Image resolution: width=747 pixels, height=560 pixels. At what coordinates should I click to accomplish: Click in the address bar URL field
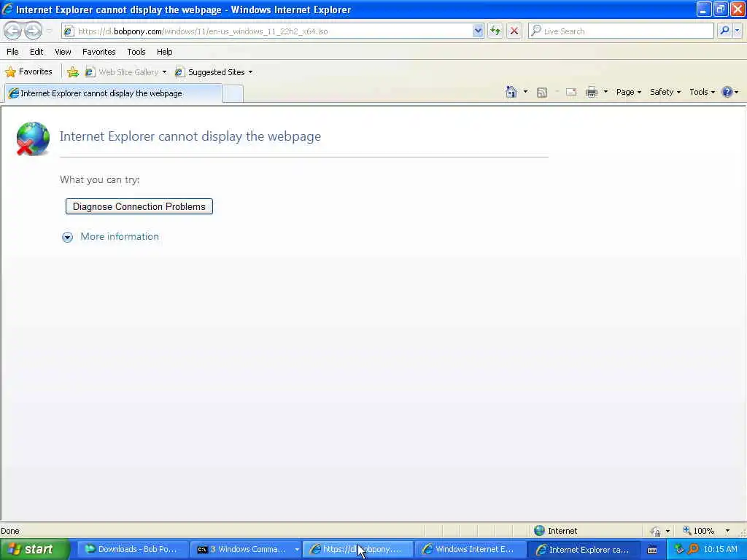tap(274, 31)
